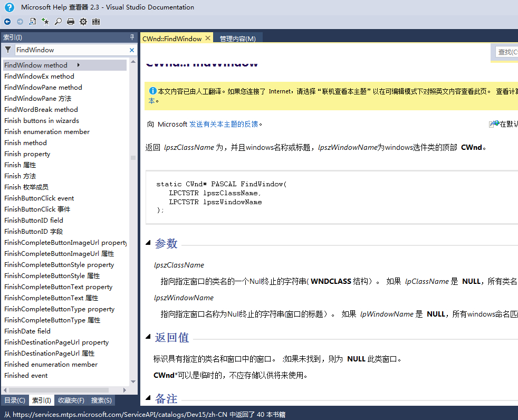
Task: Add topic to favorites with star icon
Action: tap(45, 22)
